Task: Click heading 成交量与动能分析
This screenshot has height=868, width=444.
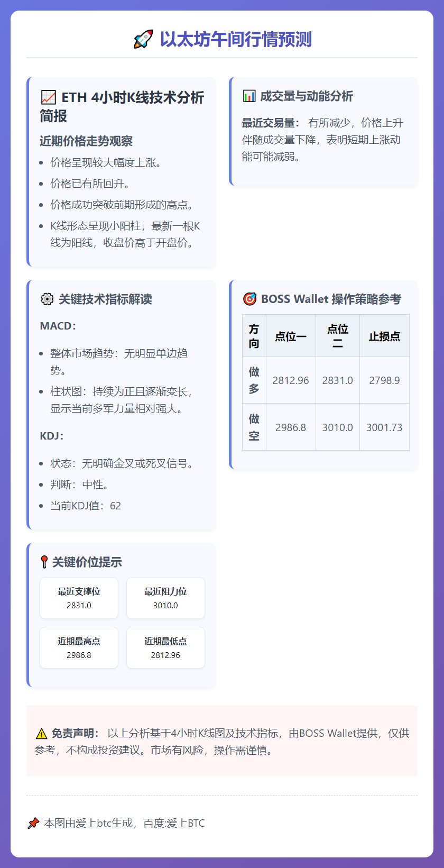Action: click(307, 96)
